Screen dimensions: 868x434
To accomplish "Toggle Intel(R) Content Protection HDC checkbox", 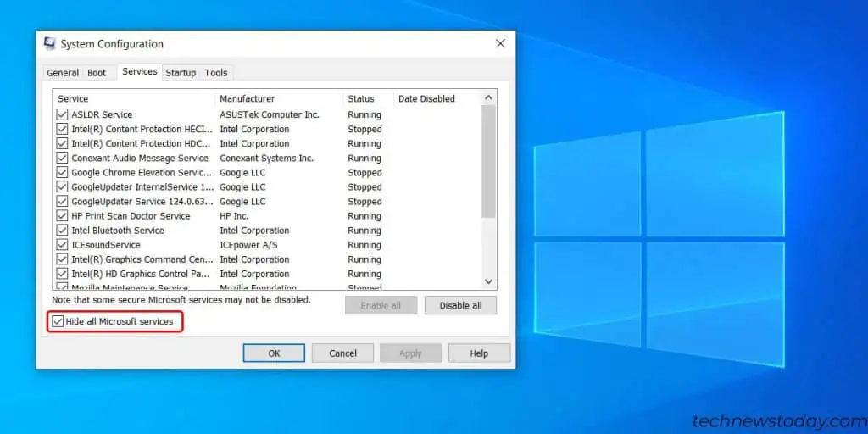I will [62, 143].
